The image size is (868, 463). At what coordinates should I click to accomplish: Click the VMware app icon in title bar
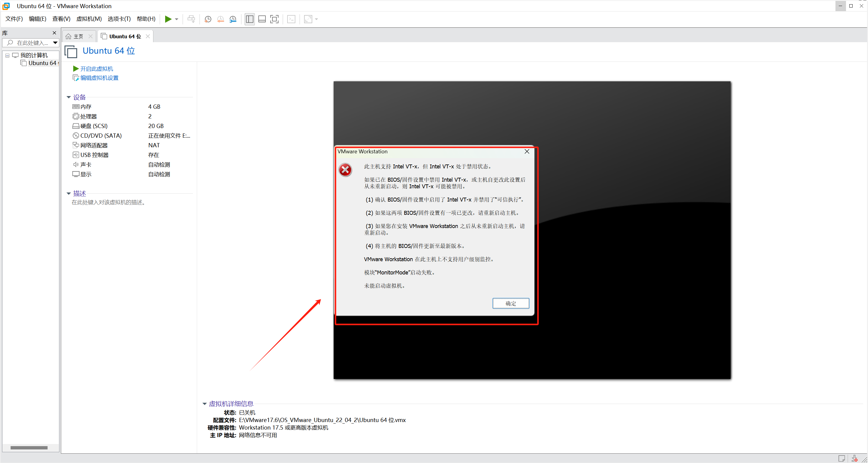pos(6,6)
